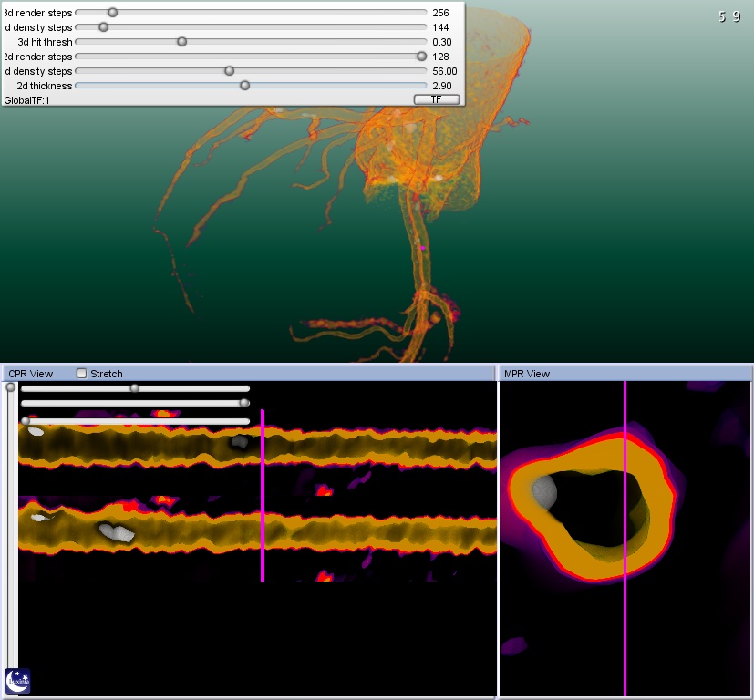
Task: Click the frame counter in top-right corner
Action: [x=728, y=16]
